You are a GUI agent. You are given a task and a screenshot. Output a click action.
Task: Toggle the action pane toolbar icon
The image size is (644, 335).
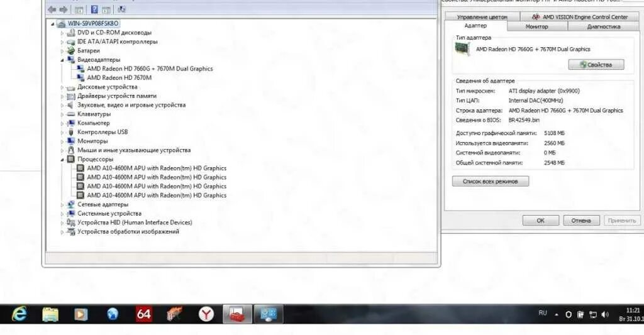tap(106, 9)
